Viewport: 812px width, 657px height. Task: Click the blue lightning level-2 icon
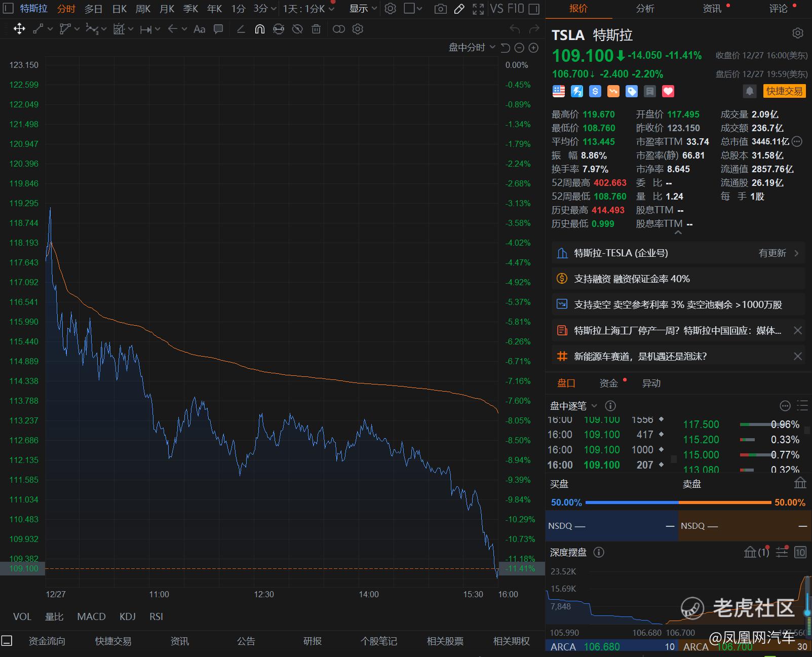point(577,91)
